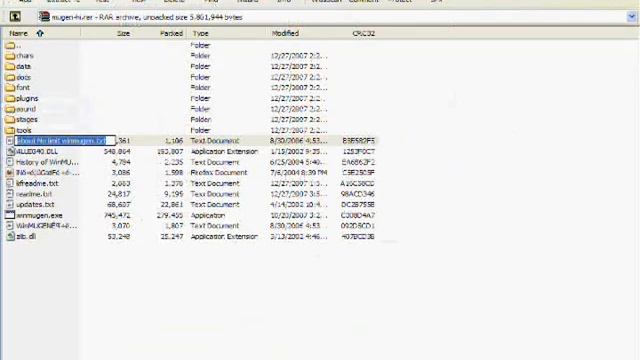This screenshot has width=640, height=360.
Task: Click the 'sound' folder name
Action: 26,109
